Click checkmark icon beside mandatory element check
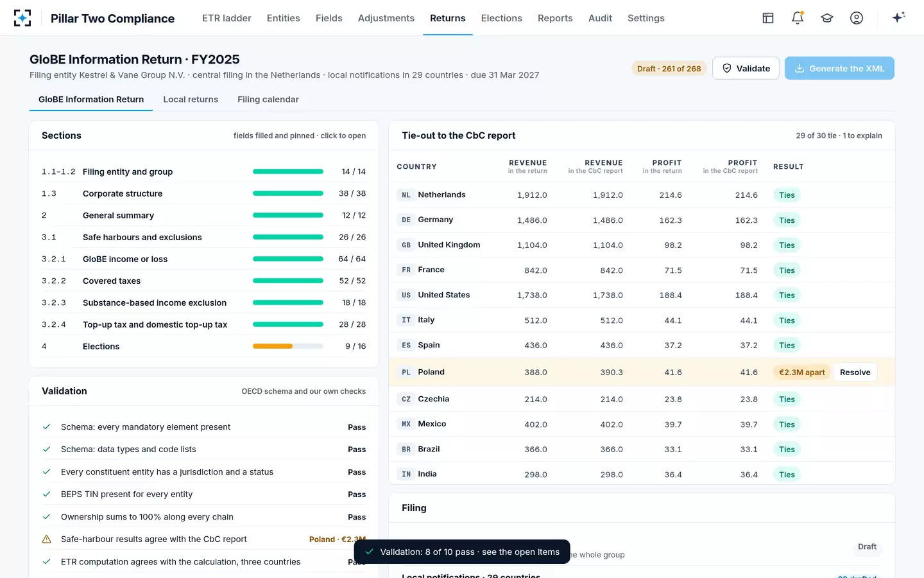Screen dimensions: 924x578 pos(46,427)
